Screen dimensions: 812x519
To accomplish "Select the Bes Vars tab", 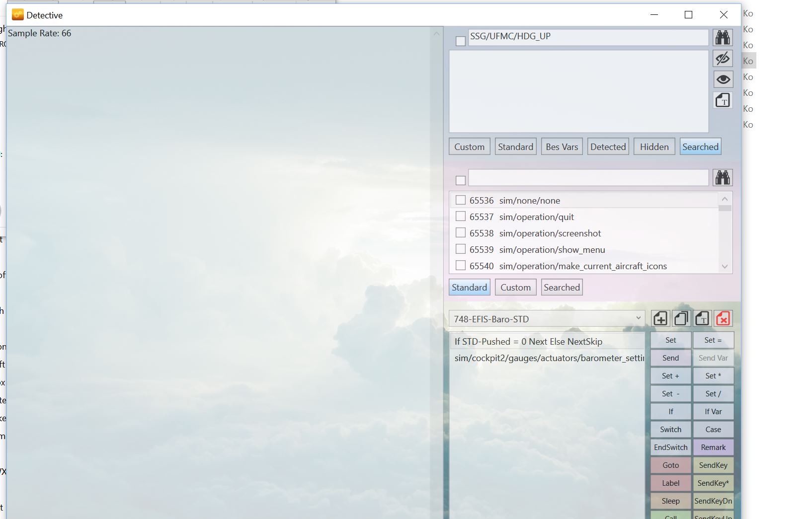I will pos(562,147).
